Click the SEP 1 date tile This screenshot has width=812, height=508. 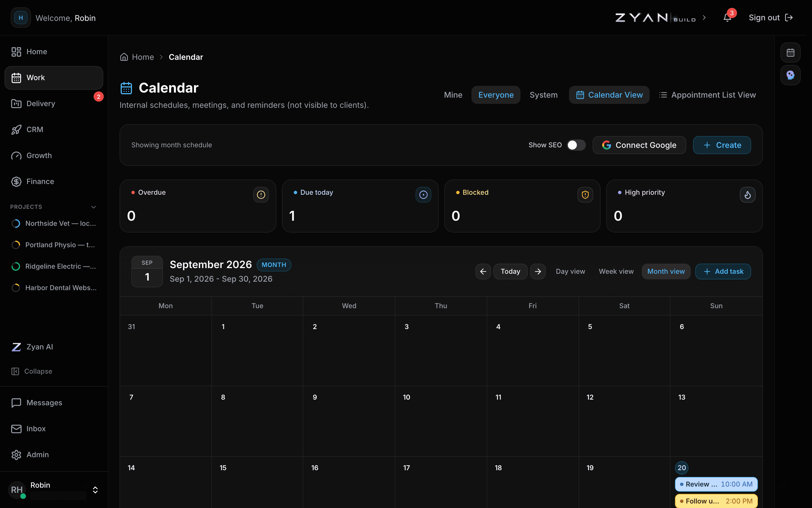point(147,271)
